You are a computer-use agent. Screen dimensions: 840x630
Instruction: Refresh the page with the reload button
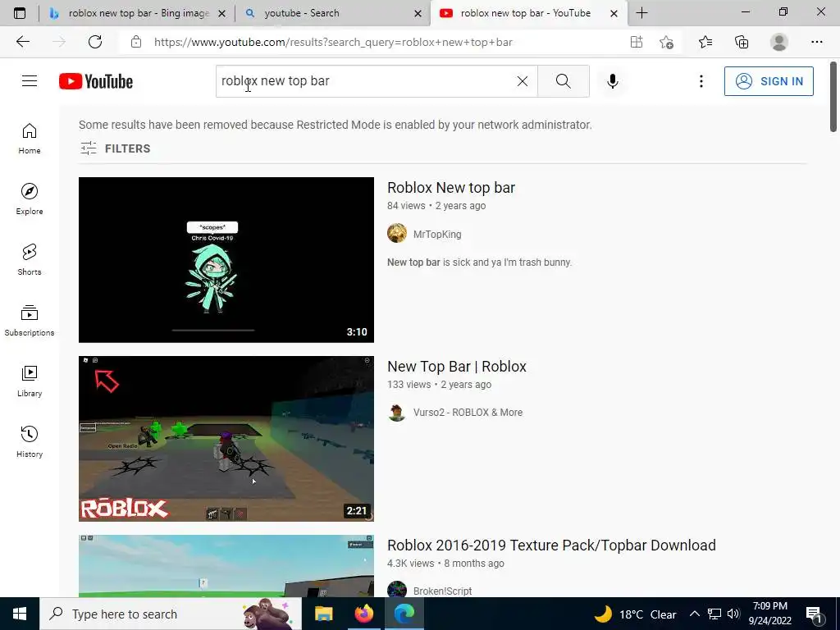[x=95, y=42]
